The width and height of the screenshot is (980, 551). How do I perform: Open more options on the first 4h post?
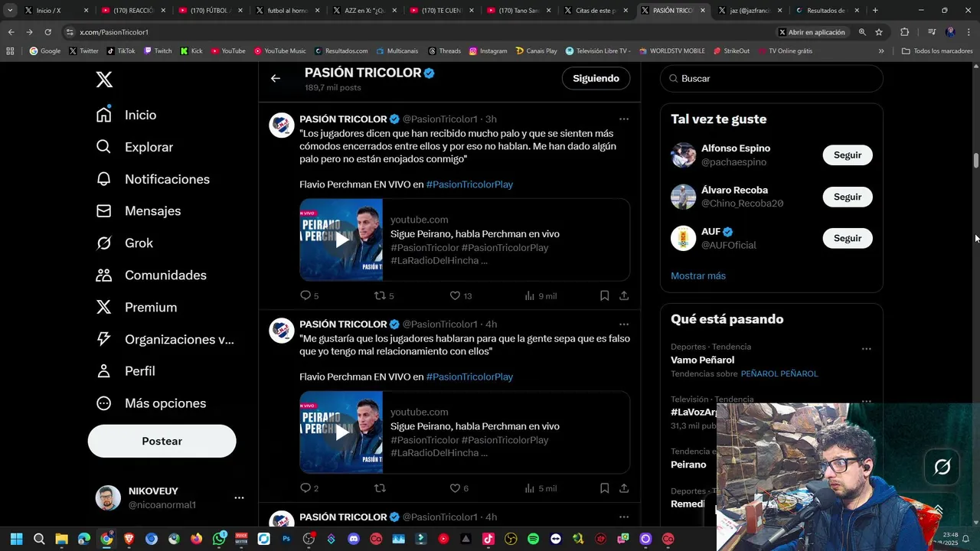click(624, 324)
